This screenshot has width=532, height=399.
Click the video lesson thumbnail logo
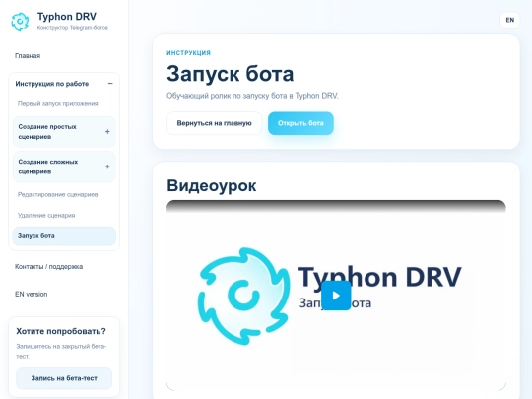[243, 297]
